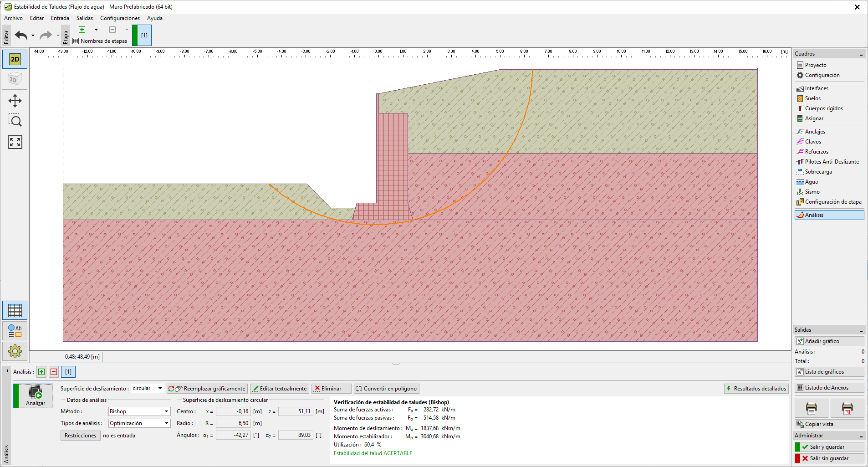Open drawing settings gear icon
Screen dimensions: 868x467
(15, 351)
